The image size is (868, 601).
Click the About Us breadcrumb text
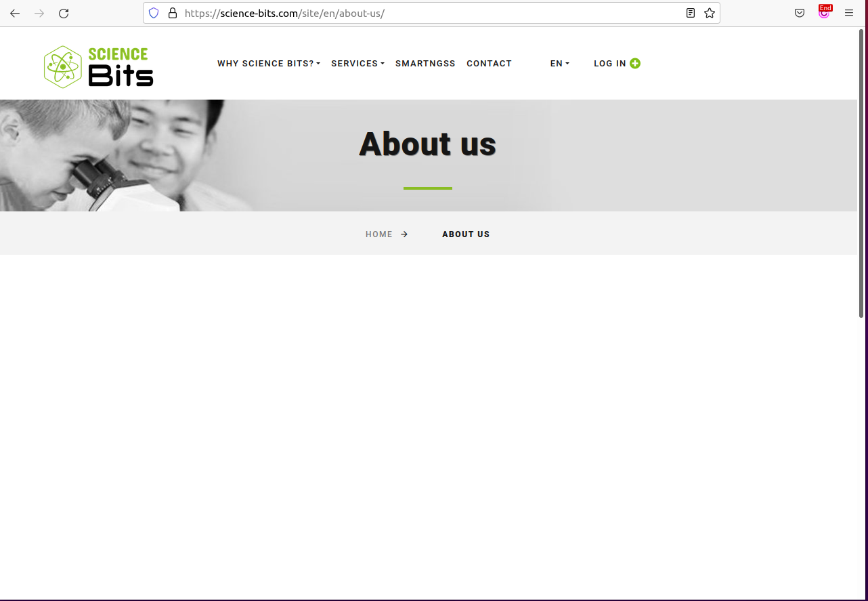click(x=466, y=234)
